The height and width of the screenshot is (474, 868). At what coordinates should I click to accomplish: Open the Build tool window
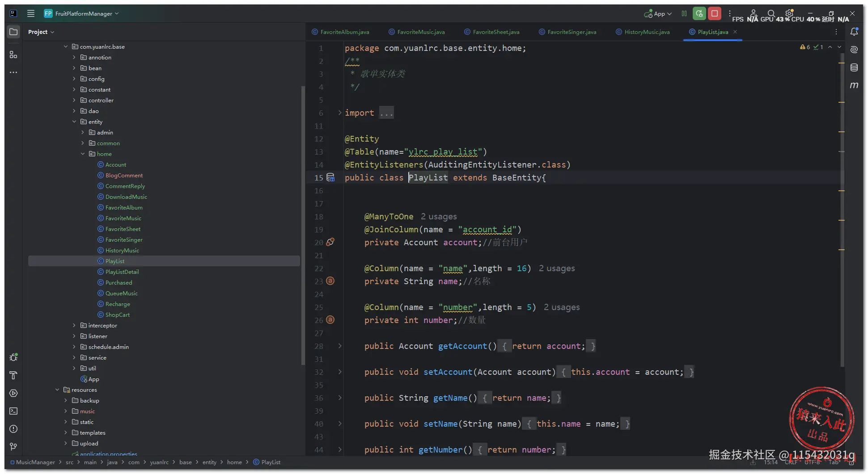pyautogui.click(x=13, y=375)
